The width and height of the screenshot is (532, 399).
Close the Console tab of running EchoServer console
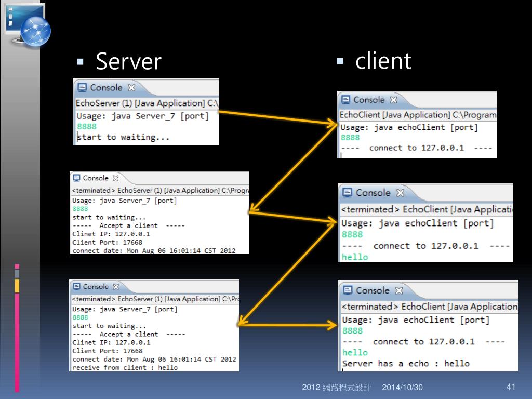point(131,87)
